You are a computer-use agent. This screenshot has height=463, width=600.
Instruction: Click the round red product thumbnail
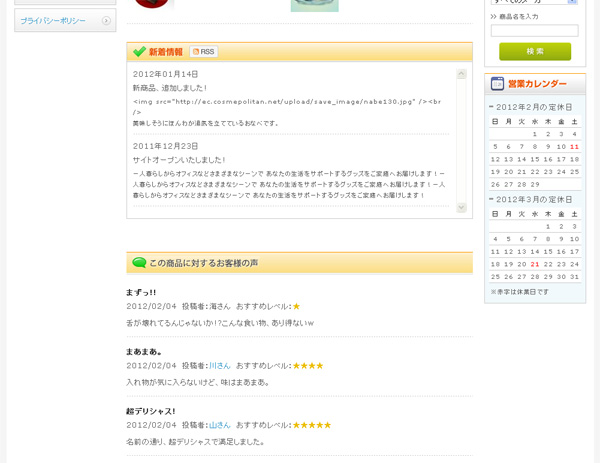point(152,4)
